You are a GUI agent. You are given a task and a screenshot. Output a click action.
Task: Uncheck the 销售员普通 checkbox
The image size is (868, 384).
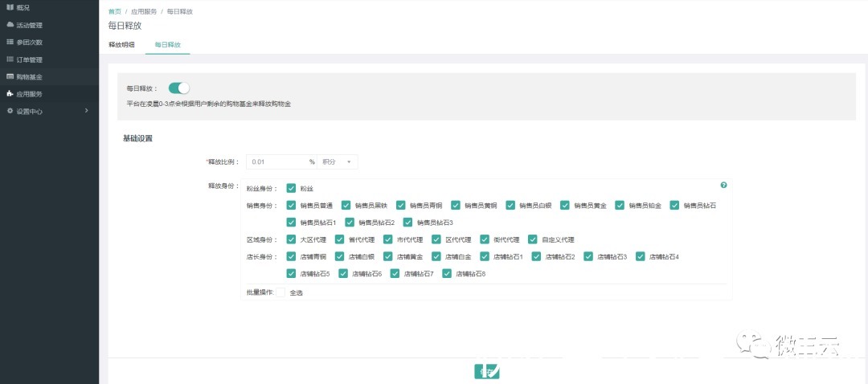click(x=291, y=206)
